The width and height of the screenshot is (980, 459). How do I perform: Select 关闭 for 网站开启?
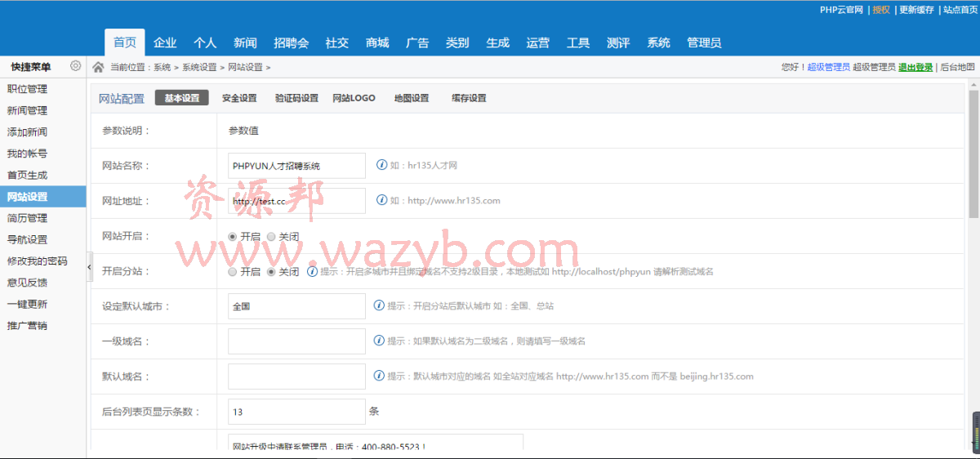tap(272, 236)
